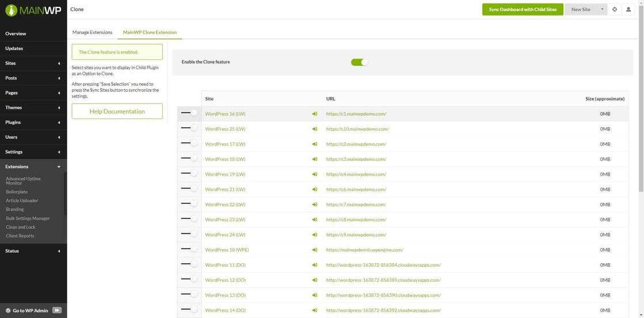644x318 pixels.
Task: Open WordPress 17 (LW) admin login arrow
Action: [315, 145]
